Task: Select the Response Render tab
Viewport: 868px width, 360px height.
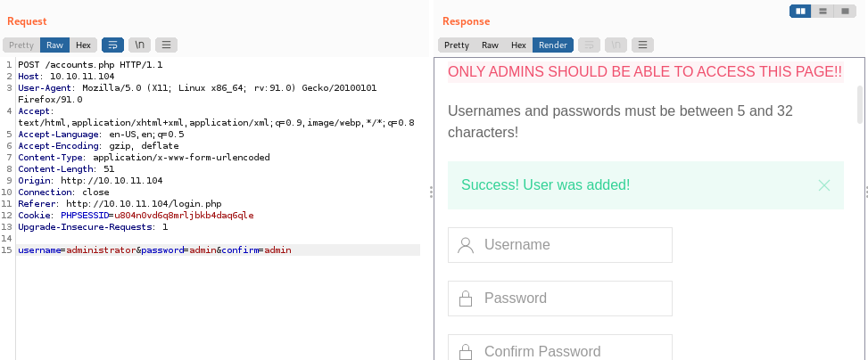Action: click(x=553, y=45)
